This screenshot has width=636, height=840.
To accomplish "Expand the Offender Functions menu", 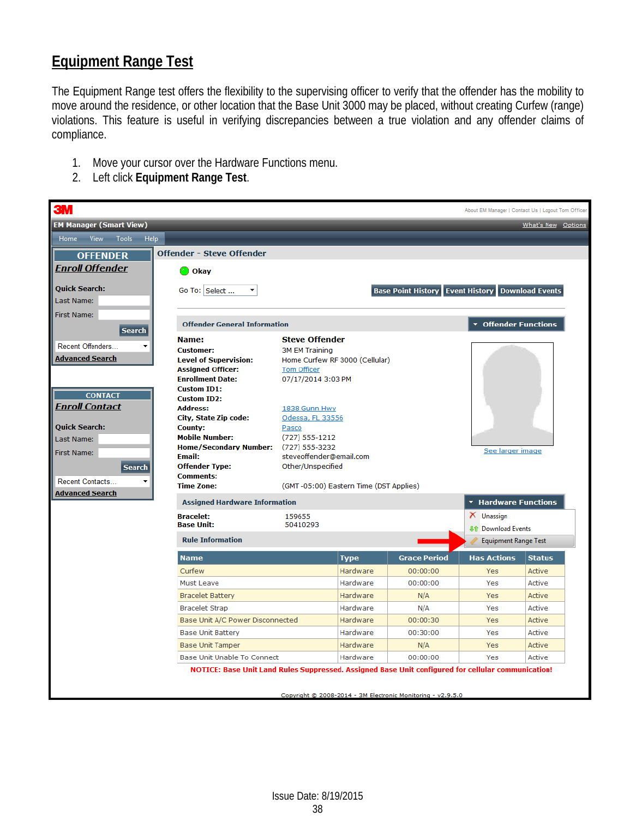I will [516, 324].
